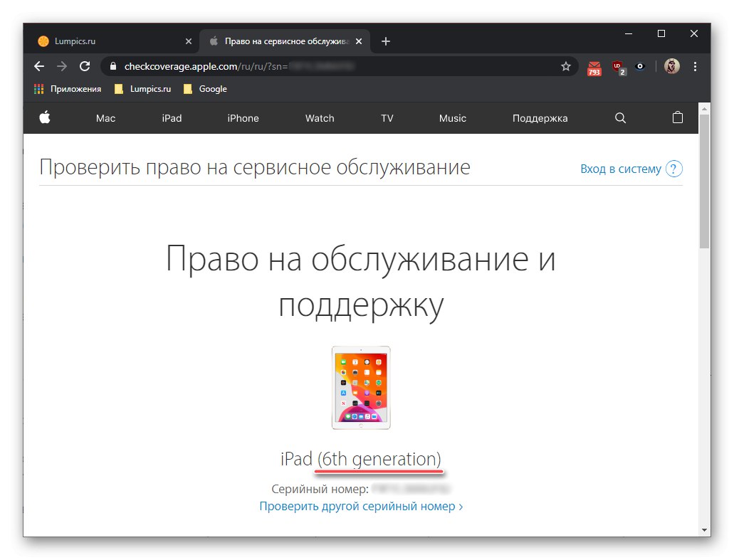Open the Lumpics.ru bookmark folder

pyautogui.click(x=143, y=89)
